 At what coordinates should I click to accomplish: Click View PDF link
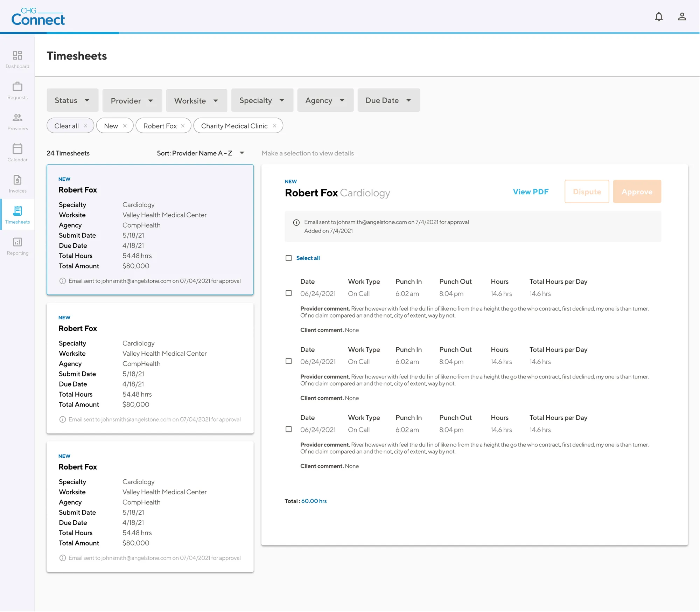(x=531, y=192)
